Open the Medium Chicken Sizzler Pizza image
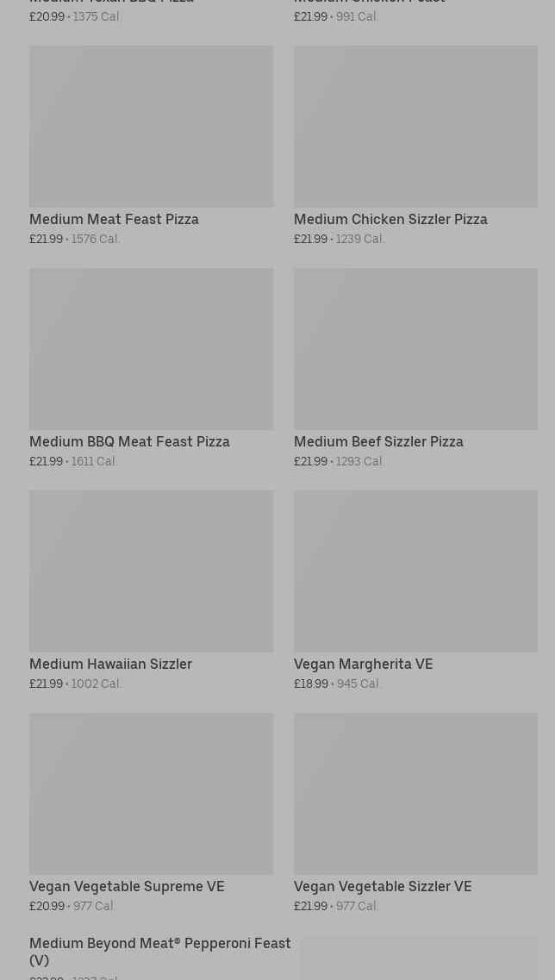The height and width of the screenshot is (980, 555). pos(415,126)
